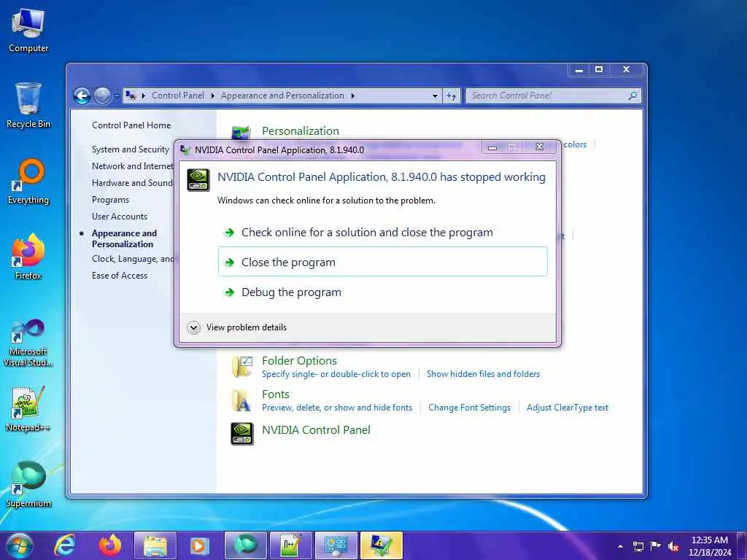
Task: Show hidden tray icons arrow
Action: pyautogui.click(x=620, y=546)
